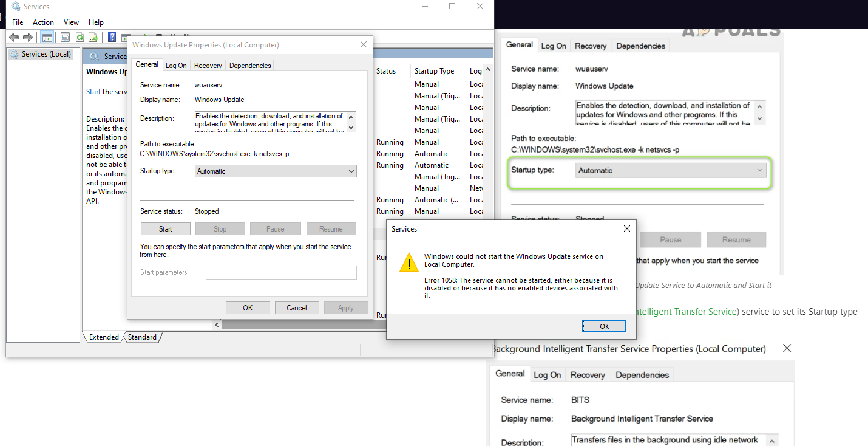The width and height of the screenshot is (868, 446).
Task: Switch to the Log On tab
Action: click(176, 66)
